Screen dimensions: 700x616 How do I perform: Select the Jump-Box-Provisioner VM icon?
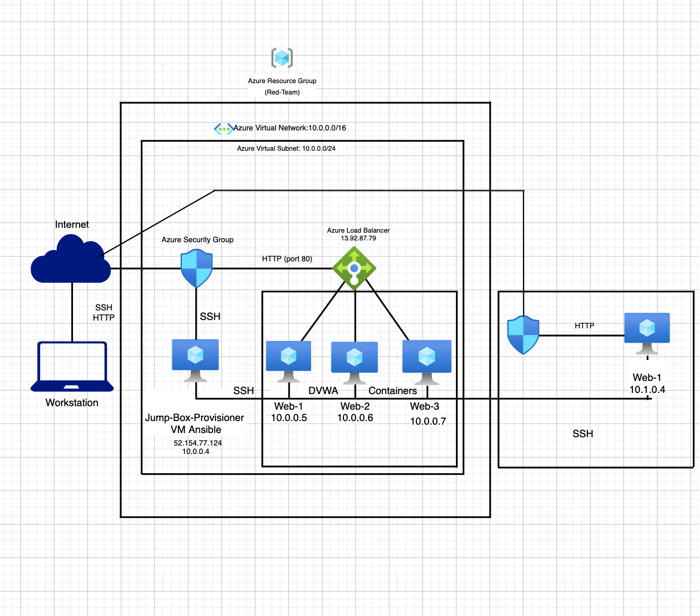(x=196, y=360)
